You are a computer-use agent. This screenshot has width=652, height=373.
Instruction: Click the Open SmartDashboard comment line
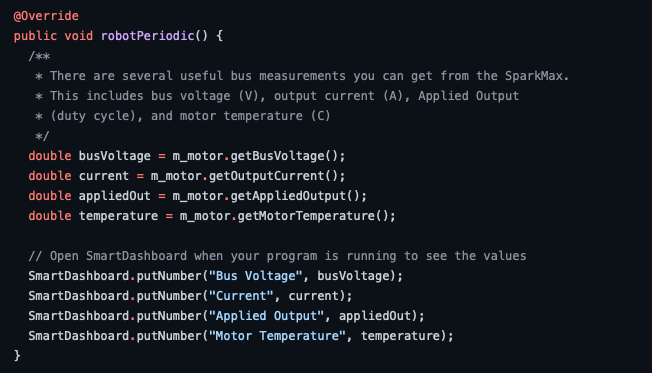point(277,256)
